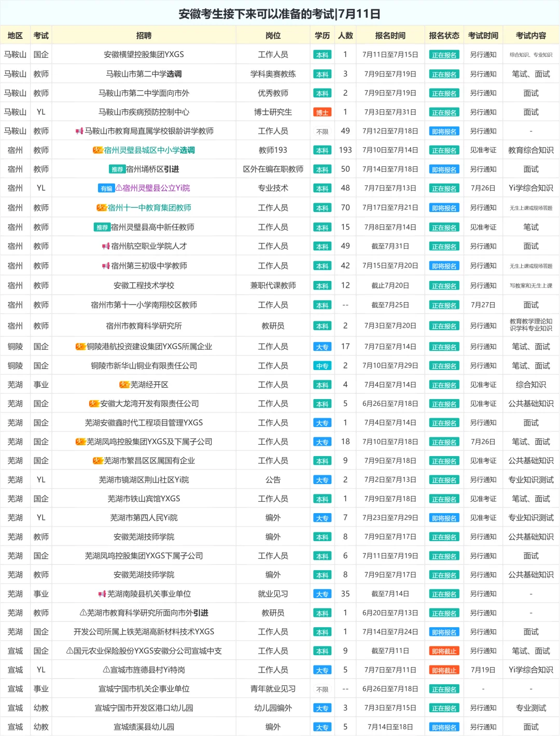Click 博士 badge in 马鞍山市疾病预防控制中心 row
This screenshot has width=560, height=736.
pyautogui.click(x=323, y=112)
